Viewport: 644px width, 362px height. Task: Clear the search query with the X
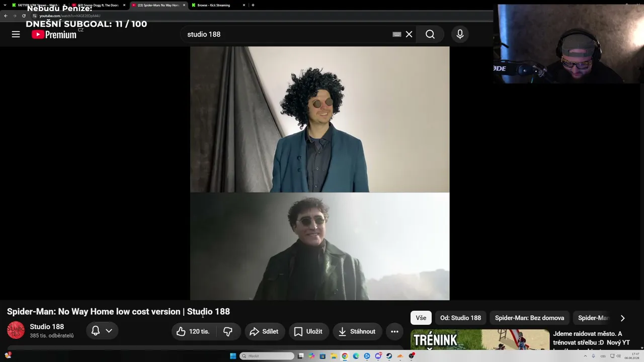pos(409,34)
